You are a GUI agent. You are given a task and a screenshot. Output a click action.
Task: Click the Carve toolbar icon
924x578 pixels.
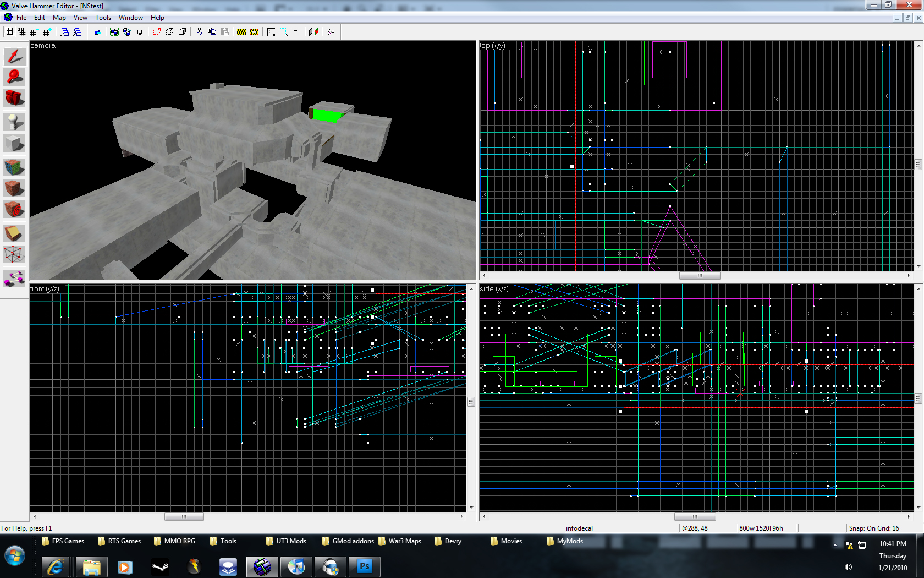pyautogui.click(x=97, y=32)
